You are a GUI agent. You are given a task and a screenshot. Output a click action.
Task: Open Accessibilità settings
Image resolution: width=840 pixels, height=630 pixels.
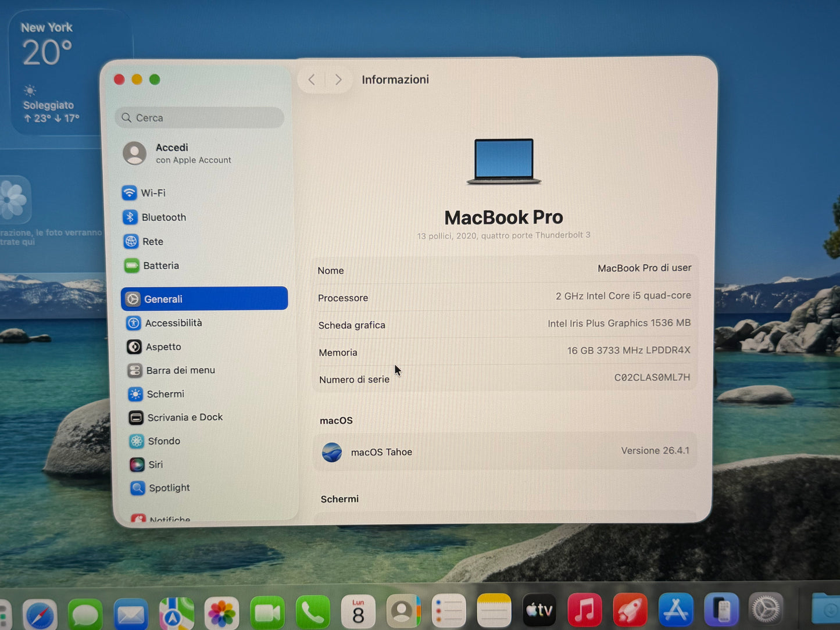pos(165,323)
